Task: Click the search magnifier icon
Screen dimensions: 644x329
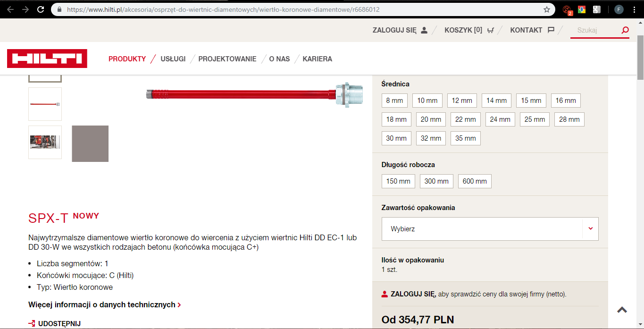Action: (625, 30)
